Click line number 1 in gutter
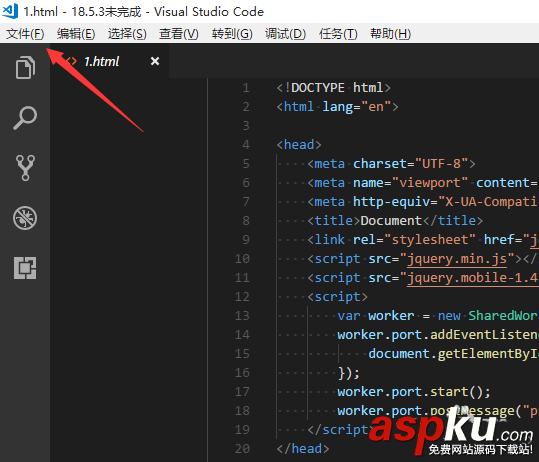Screen dimensions: 539x462 (x=246, y=88)
